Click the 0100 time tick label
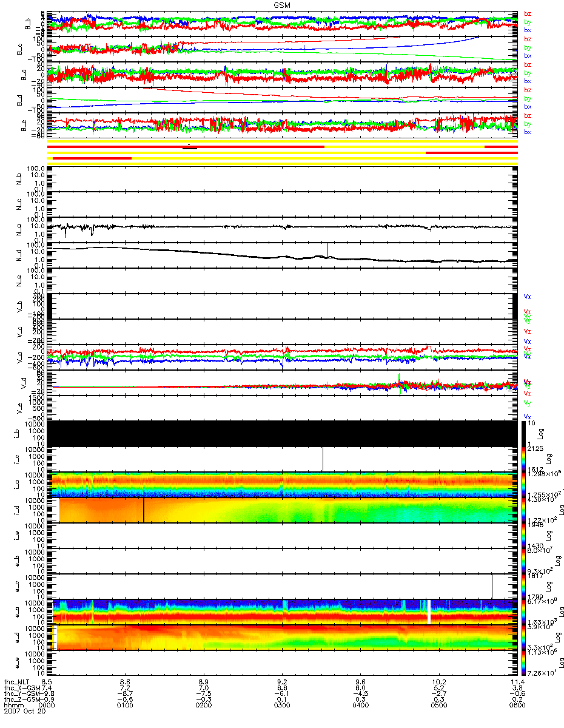Viewport: 564px width, 728px height. [126, 706]
